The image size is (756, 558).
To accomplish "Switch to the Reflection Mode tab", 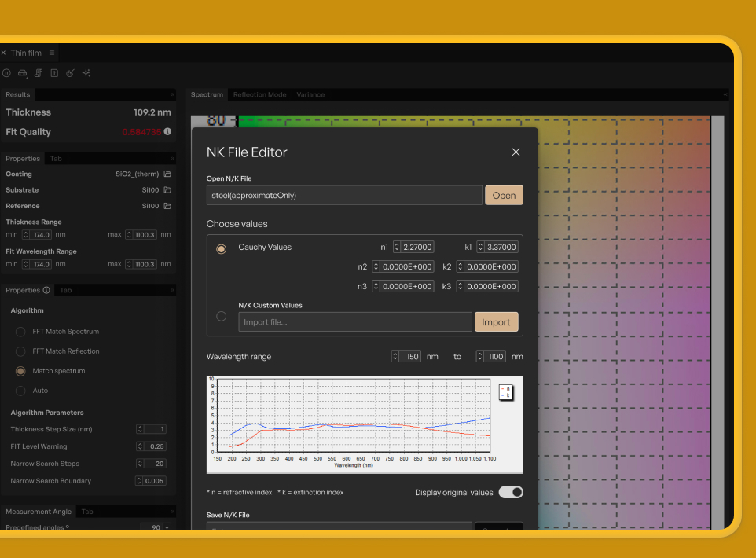I will click(x=259, y=94).
